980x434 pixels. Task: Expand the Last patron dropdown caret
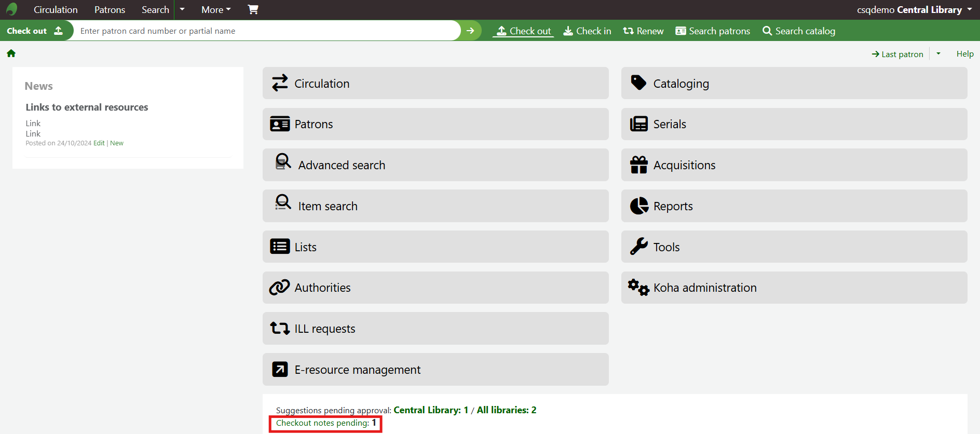[x=938, y=53]
